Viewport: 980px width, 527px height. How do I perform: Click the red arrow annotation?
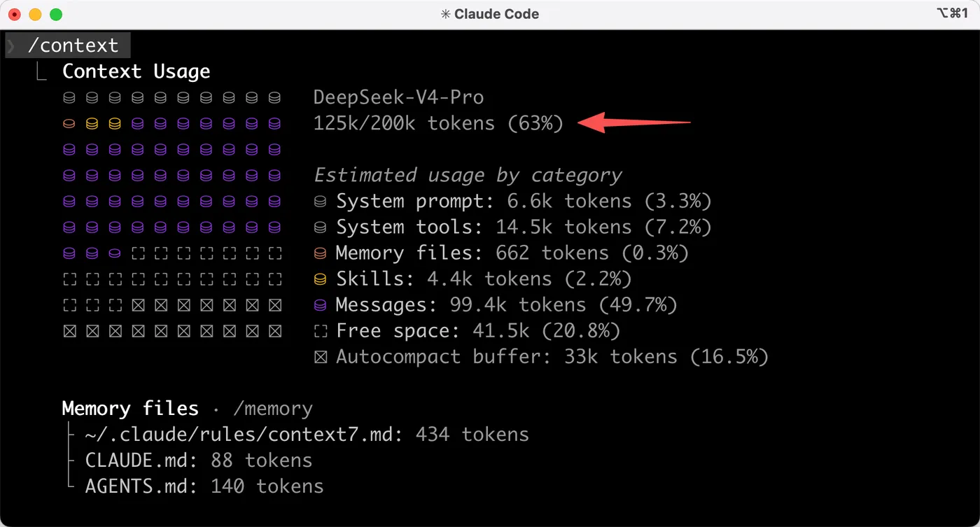point(638,122)
